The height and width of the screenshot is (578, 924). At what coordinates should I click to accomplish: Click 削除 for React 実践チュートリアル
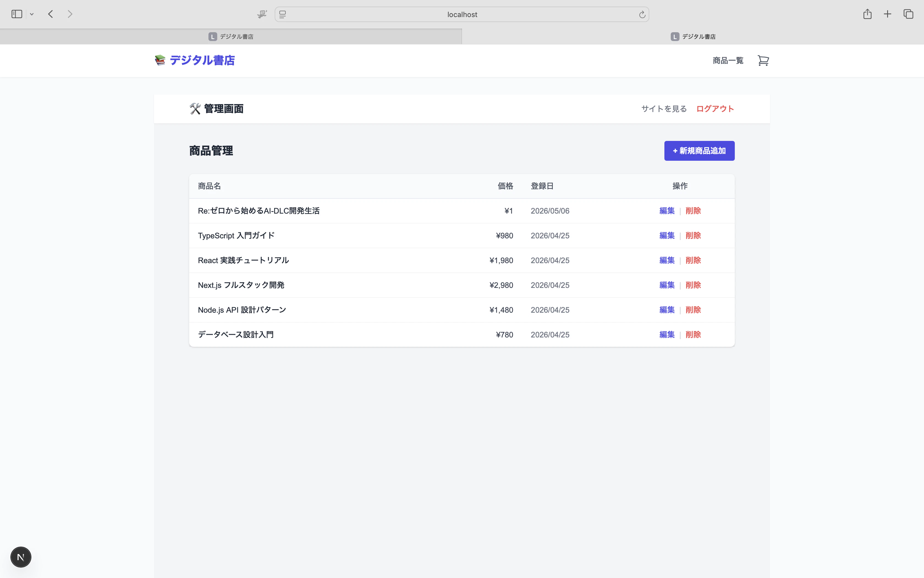(x=693, y=260)
